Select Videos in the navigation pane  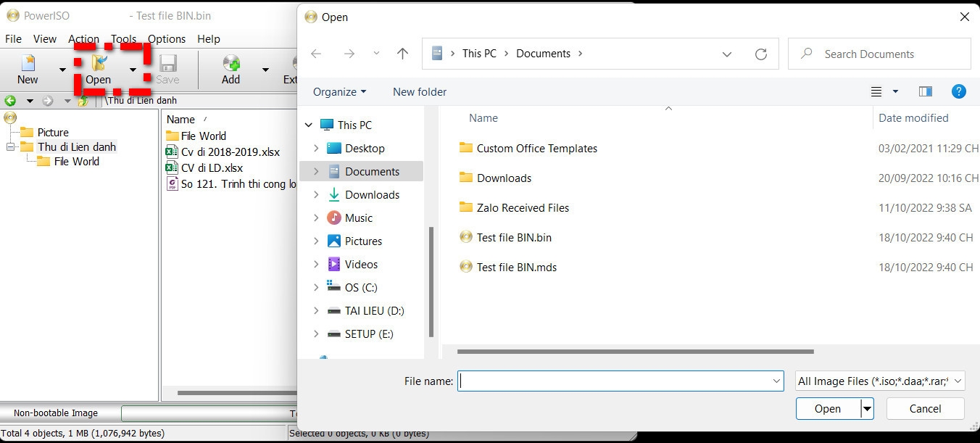pos(361,264)
